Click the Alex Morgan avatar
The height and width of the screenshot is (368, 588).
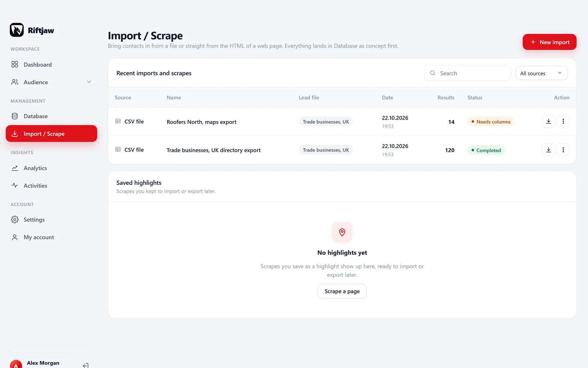(x=16, y=364)
